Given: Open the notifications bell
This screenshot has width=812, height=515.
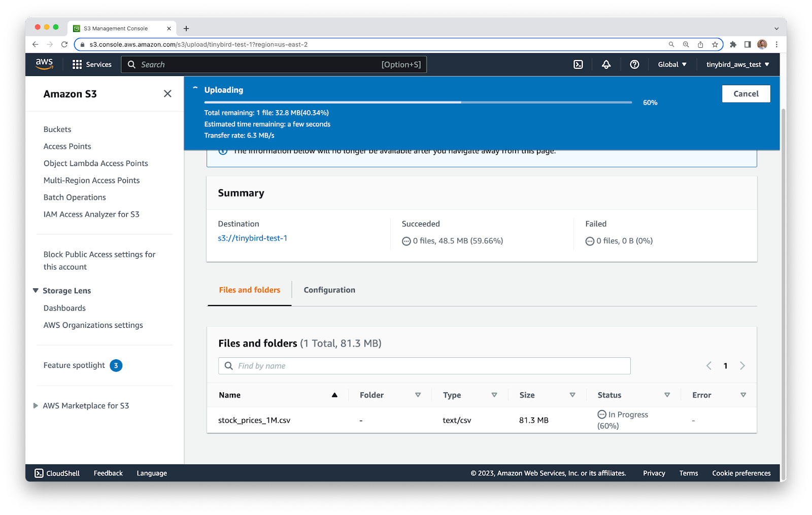Looking at the screenshot, I should coord(606,64).
